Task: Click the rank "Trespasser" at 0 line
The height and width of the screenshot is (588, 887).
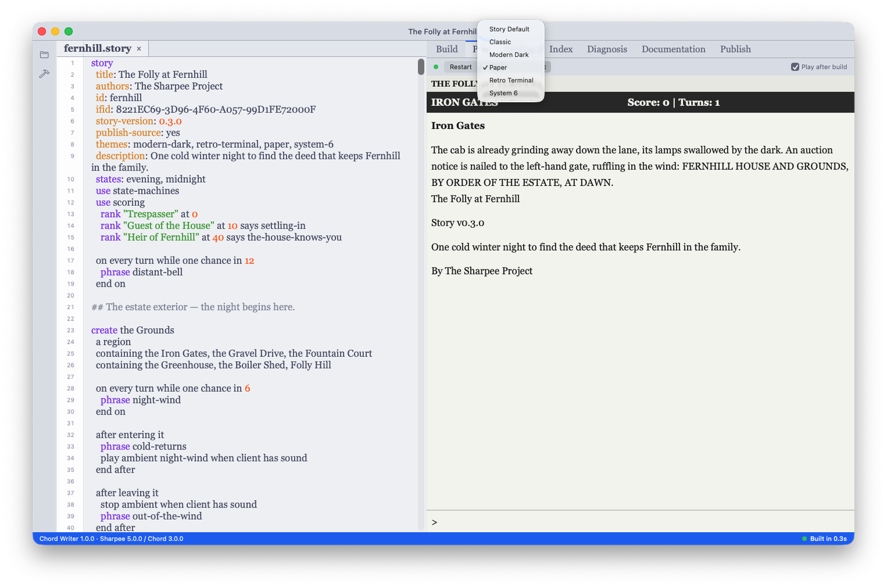Action: [x=149, y=214]
